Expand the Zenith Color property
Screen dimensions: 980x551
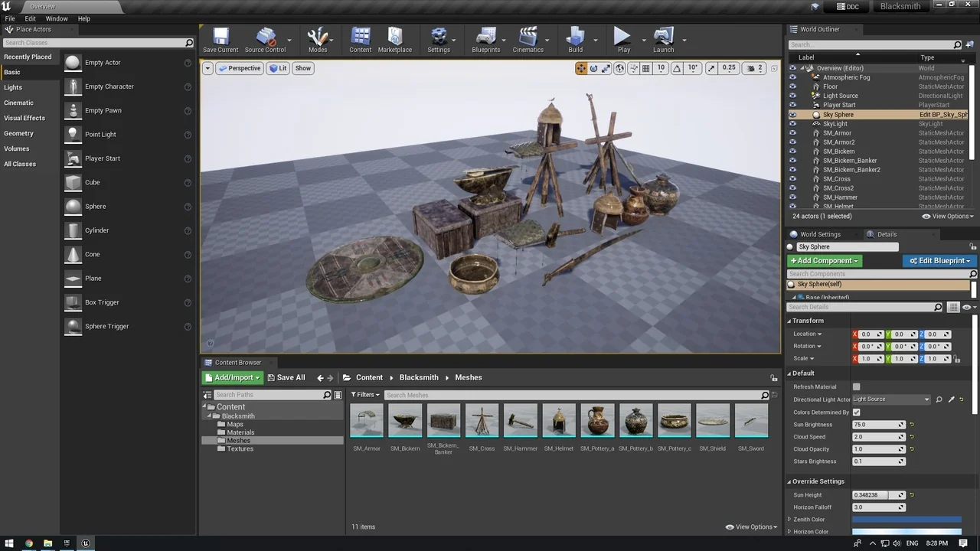(789, 520)
